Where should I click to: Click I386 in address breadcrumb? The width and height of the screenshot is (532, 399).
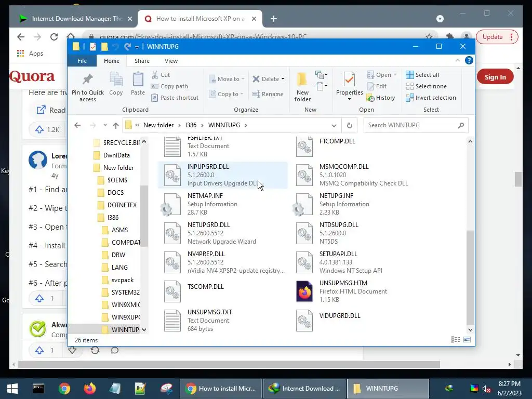(191, 125)
